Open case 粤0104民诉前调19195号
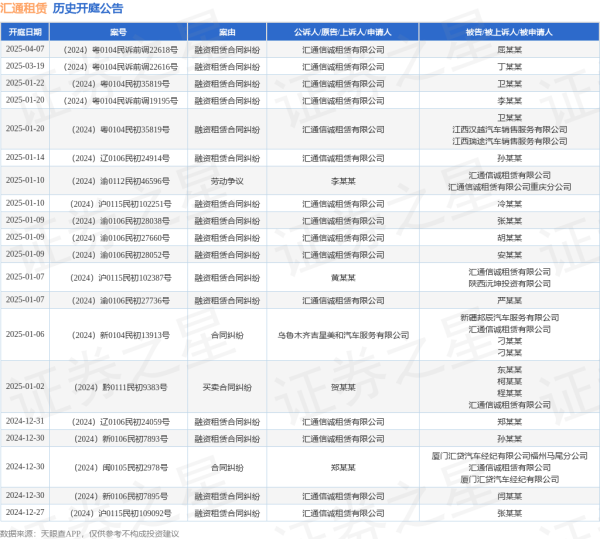The width and height of the screenshot is (600, 539). 120,100
